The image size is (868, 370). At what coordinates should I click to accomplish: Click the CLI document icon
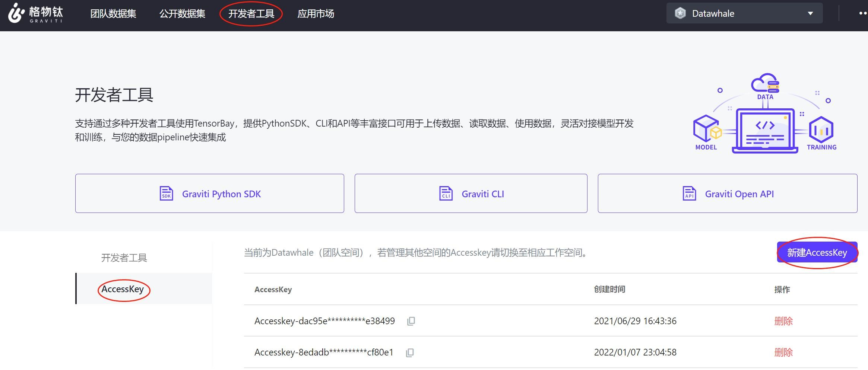coord(446,194)
